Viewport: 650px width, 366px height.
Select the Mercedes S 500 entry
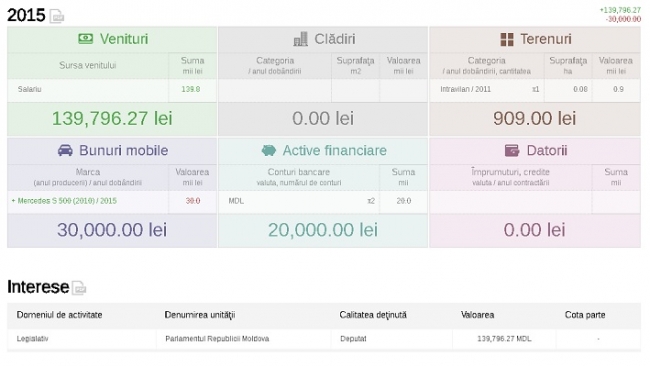click(64, 201)
